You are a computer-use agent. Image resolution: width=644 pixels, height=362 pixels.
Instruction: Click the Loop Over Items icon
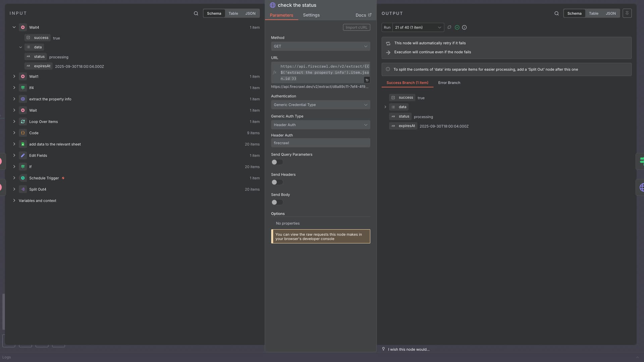(x=23, y=122)
